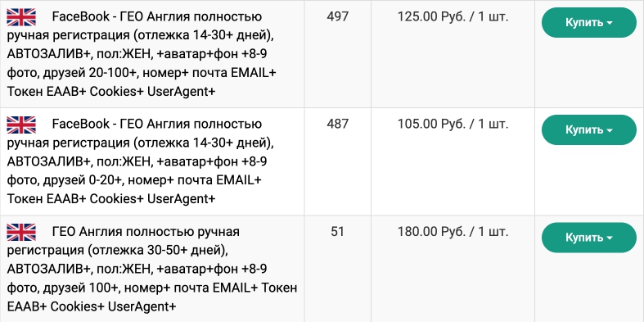
Task: Buy the 125.00 Руб. FaceBook account listing
Action: click(589, 23)
